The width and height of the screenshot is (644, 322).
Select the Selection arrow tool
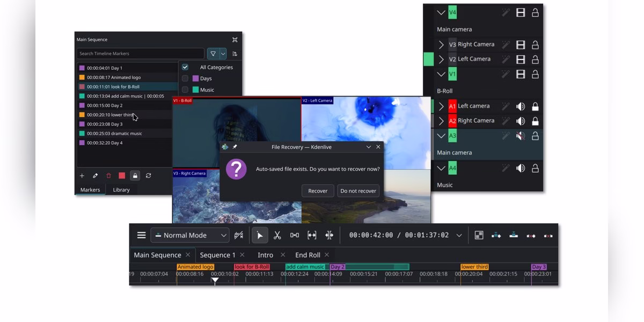tap(260, 235)
